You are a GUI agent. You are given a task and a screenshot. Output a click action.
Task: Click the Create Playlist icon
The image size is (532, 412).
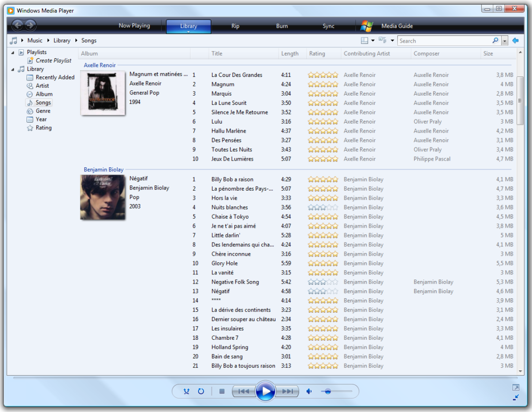[x=31, y=60]
